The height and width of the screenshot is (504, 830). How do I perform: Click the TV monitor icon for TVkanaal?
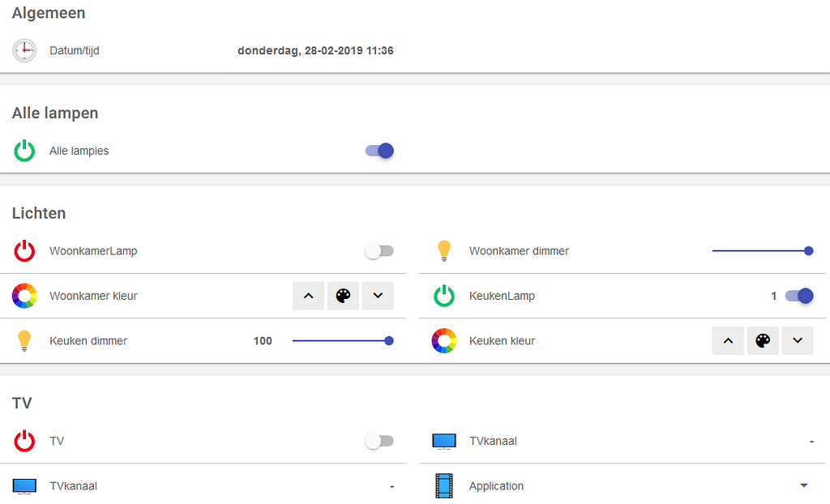click(x=444, y=441)
